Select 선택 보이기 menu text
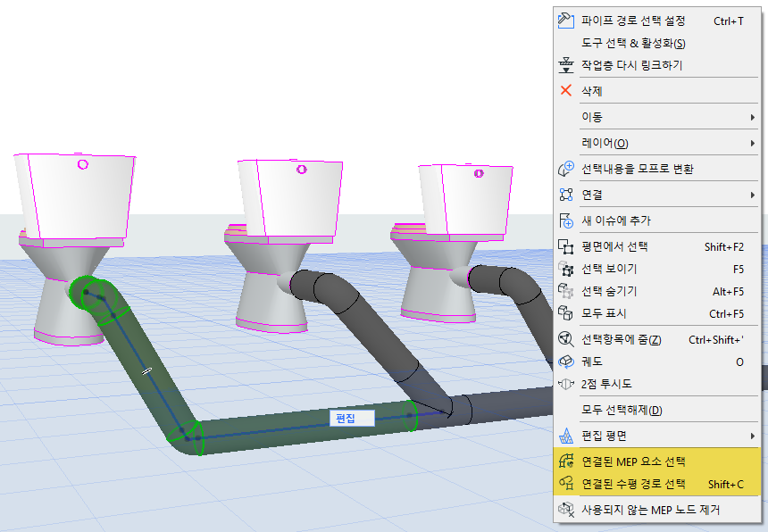 click(x=609, y=269)
